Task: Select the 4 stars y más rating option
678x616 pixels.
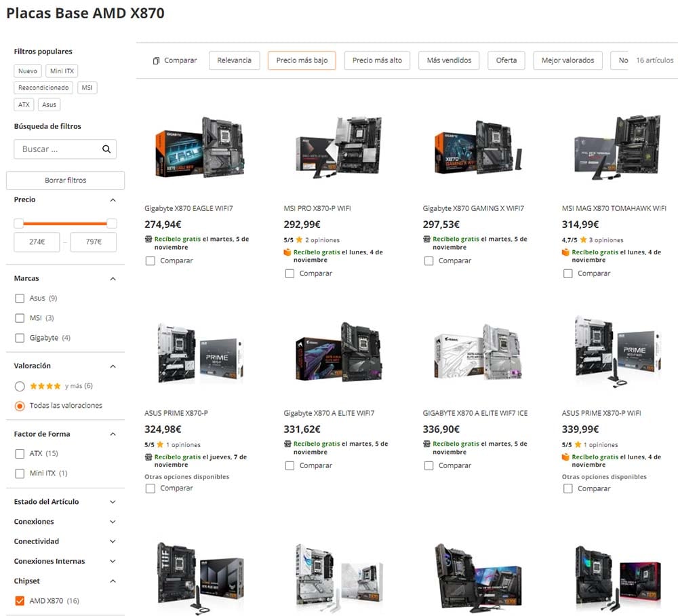Action: pos(20,386)
